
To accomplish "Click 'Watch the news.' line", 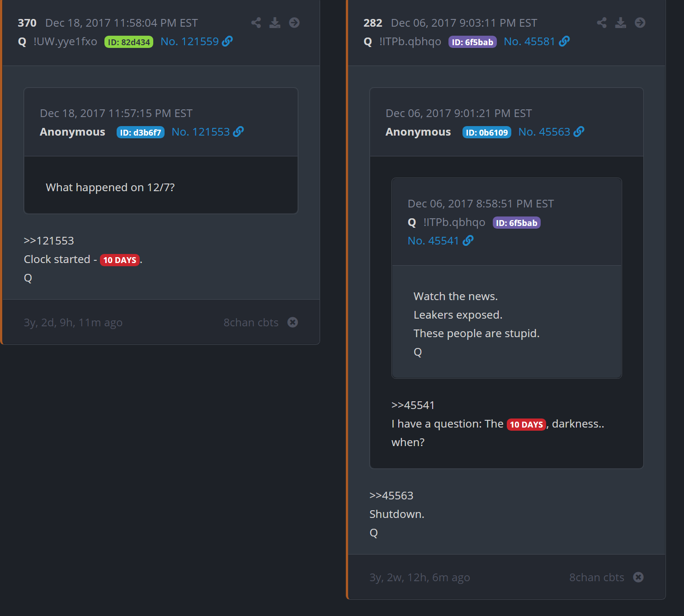I will click(456, 296).
